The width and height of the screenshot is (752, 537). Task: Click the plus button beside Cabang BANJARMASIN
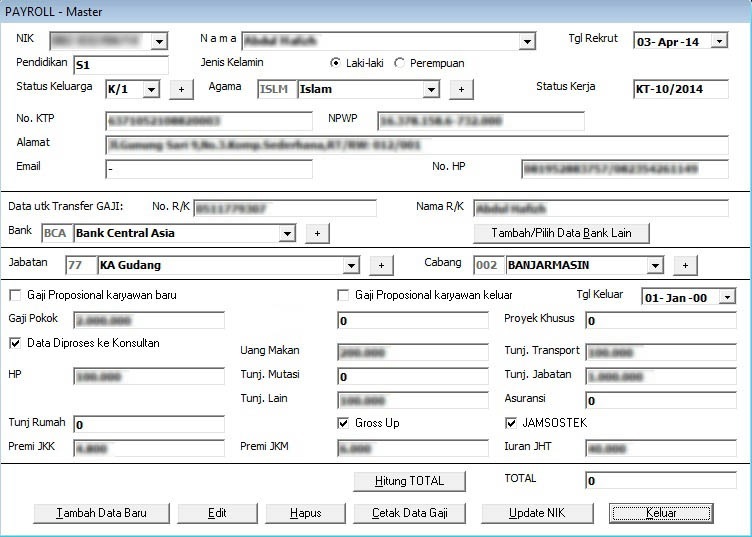point(685,265)
